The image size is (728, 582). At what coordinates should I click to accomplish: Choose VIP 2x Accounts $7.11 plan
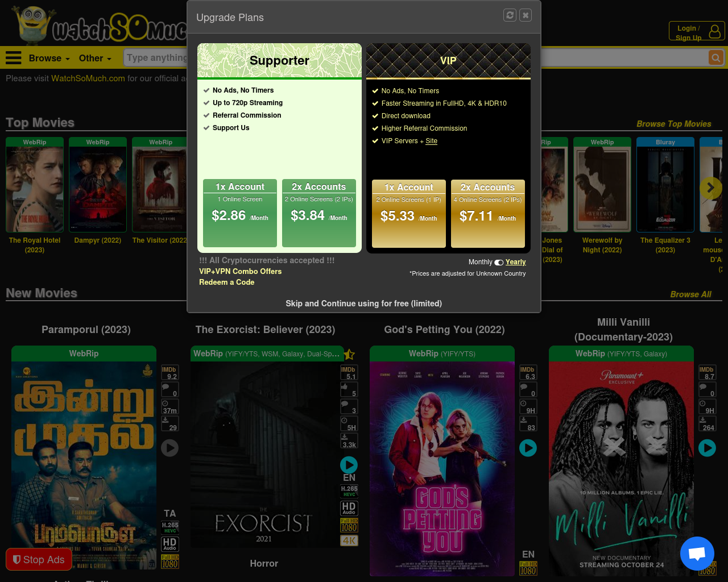pyautogui.click(x=488, y=214)
